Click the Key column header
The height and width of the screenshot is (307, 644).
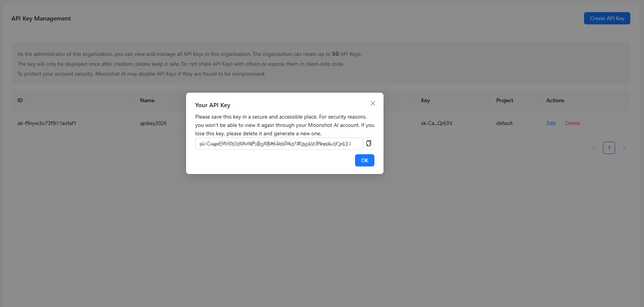[425, 100]
